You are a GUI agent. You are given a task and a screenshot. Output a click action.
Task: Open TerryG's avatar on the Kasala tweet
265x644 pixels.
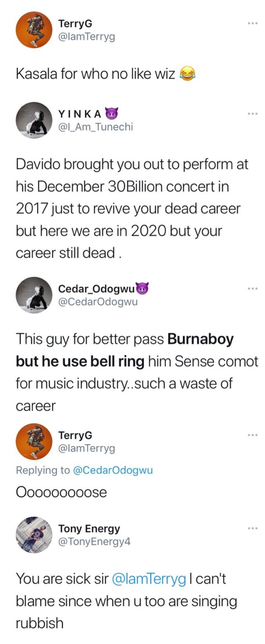[34, 30]
